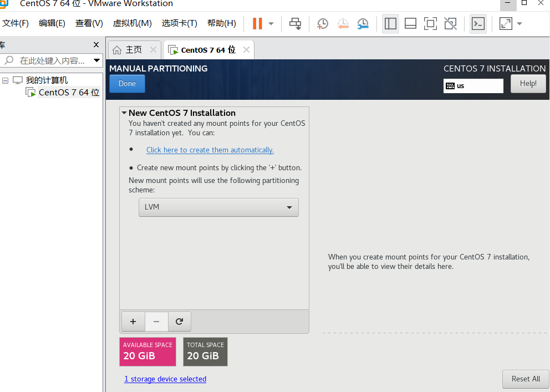Open the library search filter dropdown arrow
Image resolution: width=550 pixels, height=392 pixels.
[97, 60]
